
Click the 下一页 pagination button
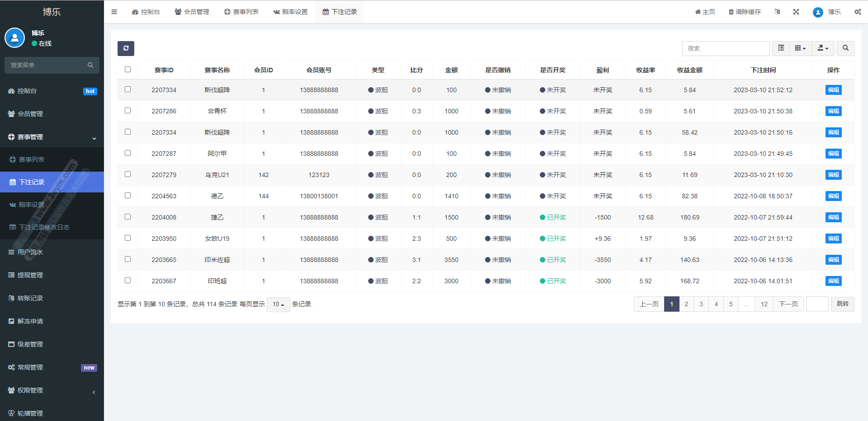coord(788,304)
